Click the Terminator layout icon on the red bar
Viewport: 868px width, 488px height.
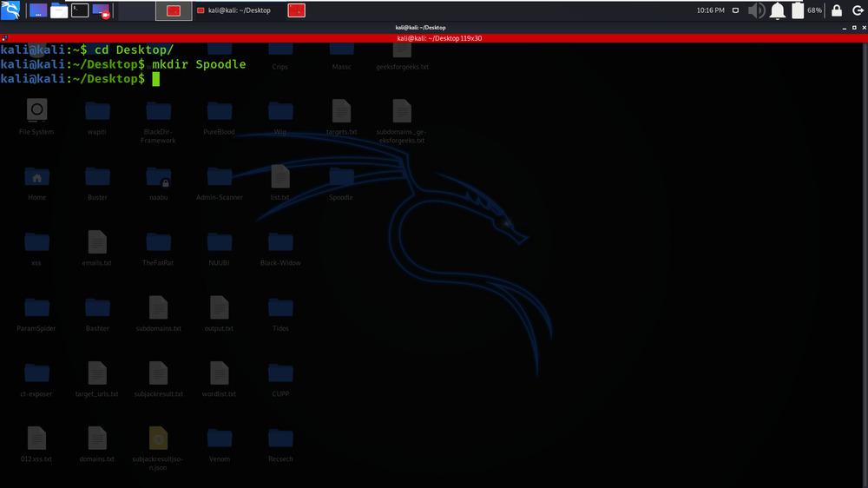coord(4,38)
